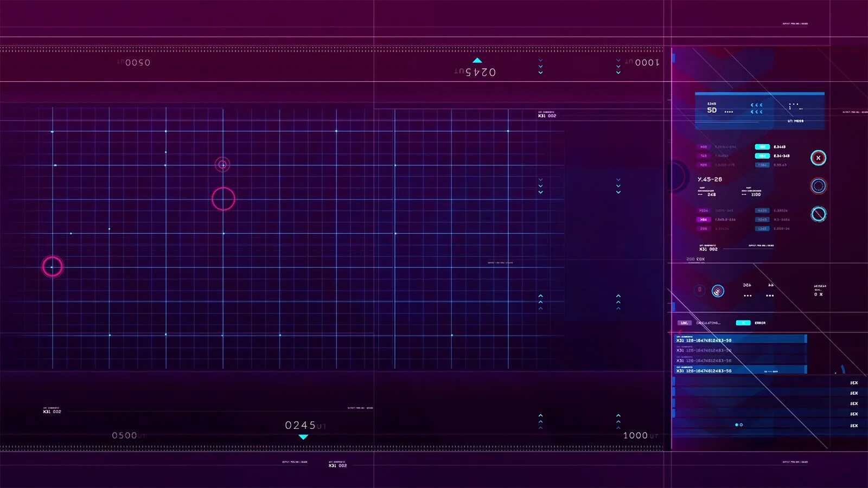Click the 5D heading in blue panel
This screenshot has height=488, width=868.
[x=712, y=110]
